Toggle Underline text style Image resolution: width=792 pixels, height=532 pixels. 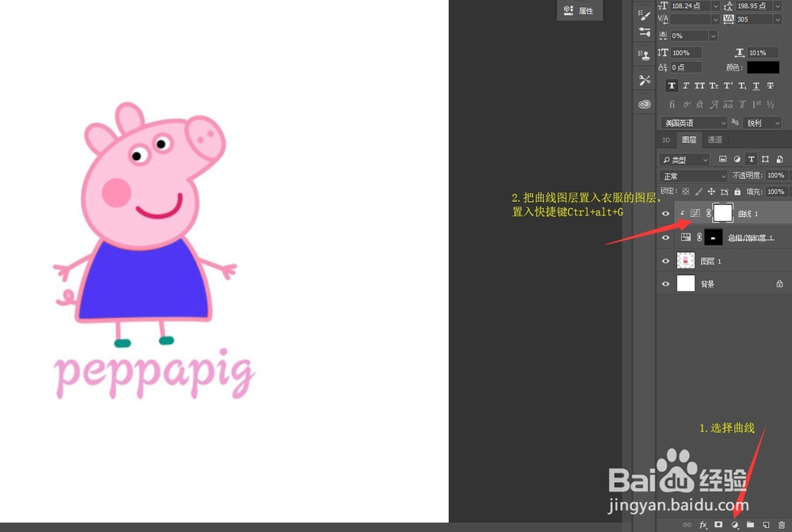pos(756,85)
